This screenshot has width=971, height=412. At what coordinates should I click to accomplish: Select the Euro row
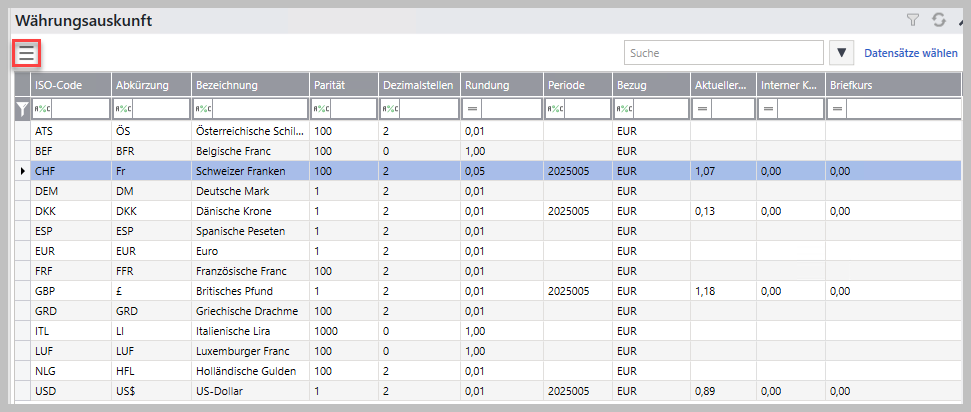[489, 251]
